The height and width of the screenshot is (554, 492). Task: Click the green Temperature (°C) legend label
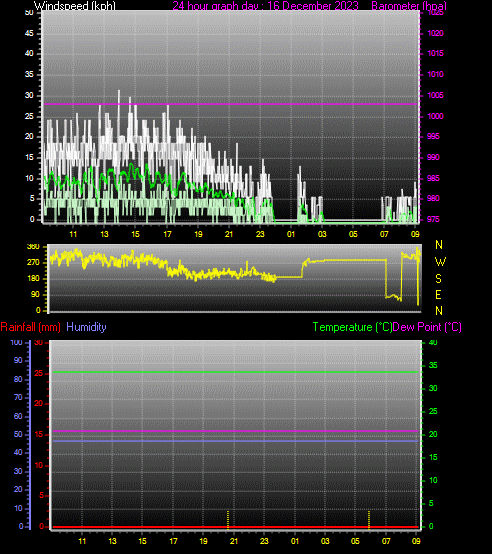click(x=352, y=327)
